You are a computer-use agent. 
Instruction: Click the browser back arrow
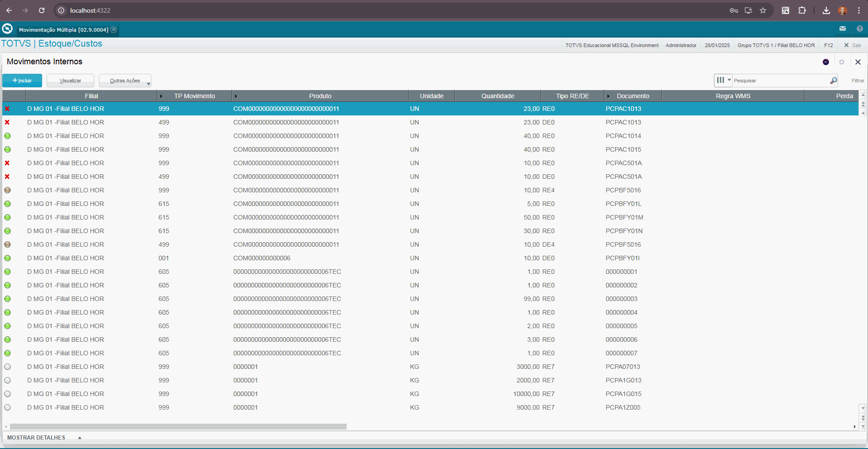point(9,10)
